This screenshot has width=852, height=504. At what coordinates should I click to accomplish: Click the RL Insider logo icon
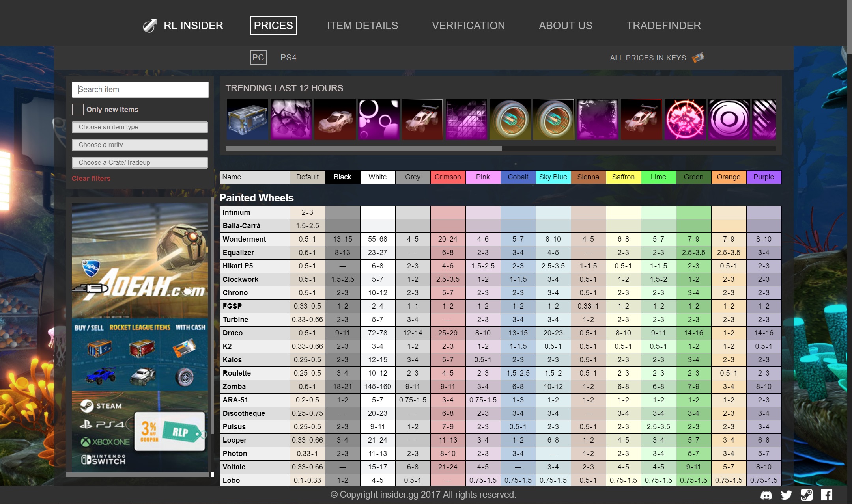click(149, 26)
